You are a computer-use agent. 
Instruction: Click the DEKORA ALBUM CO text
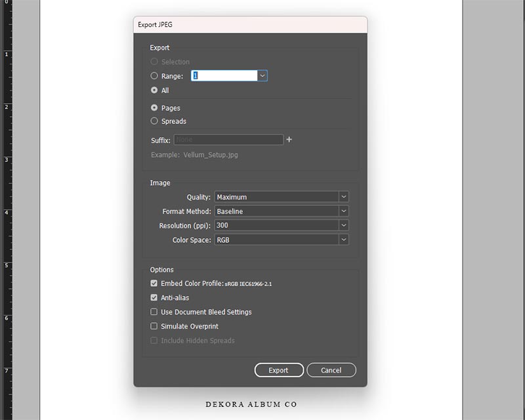point(251,404)
